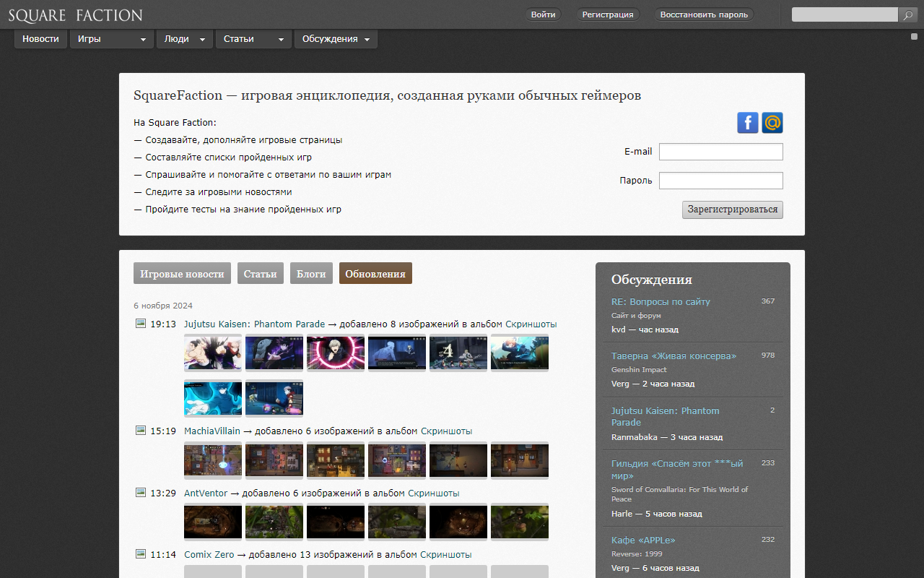Click the Войти button
924x578 pixels.
click(543, 14)
